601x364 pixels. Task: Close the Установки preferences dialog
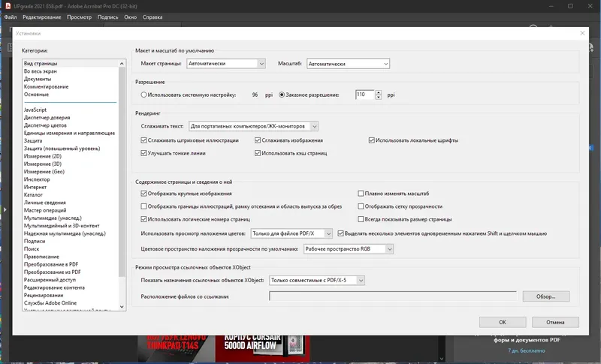[582, 33]
